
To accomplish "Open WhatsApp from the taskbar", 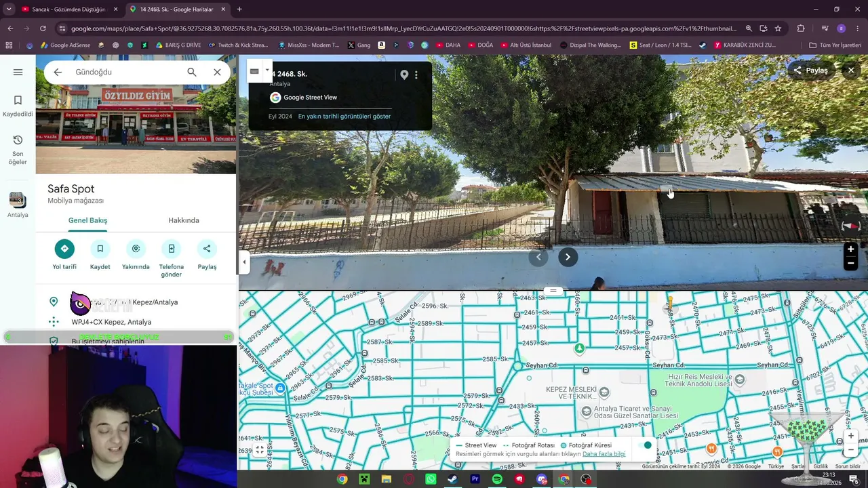I will point(431,479).
